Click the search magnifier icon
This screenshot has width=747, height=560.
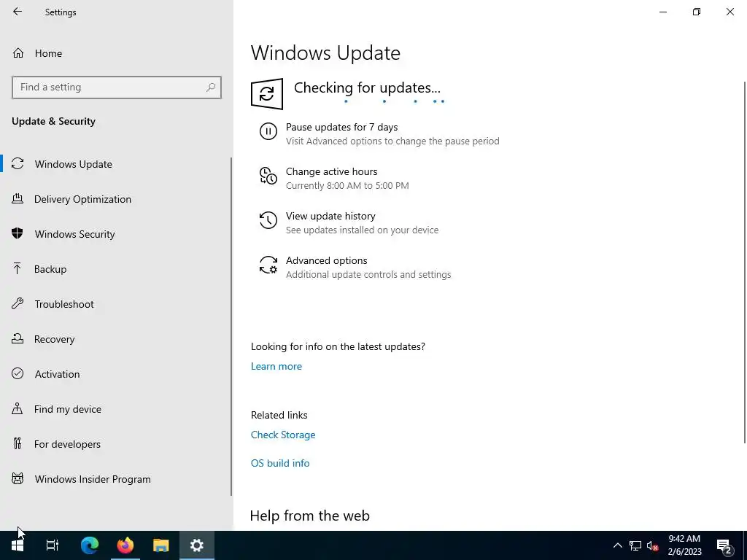click(x=211, y=87)
